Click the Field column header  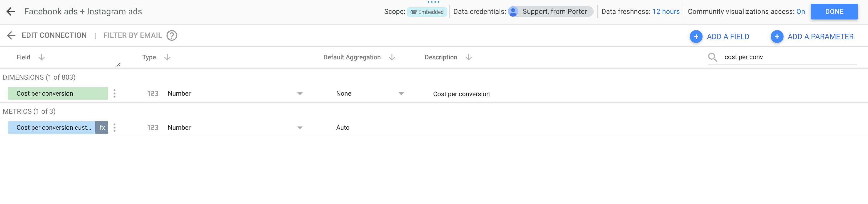23,57
